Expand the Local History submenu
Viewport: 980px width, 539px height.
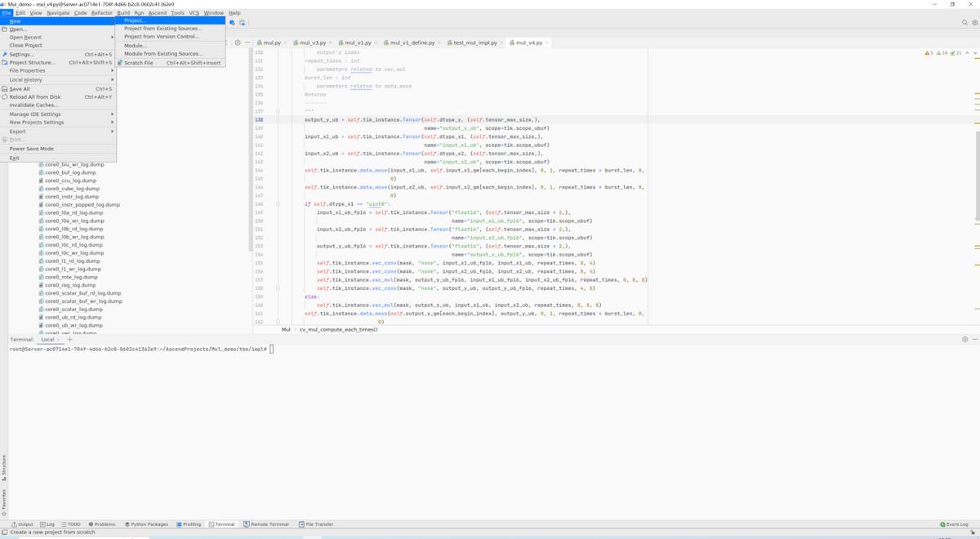coord(25,80)
